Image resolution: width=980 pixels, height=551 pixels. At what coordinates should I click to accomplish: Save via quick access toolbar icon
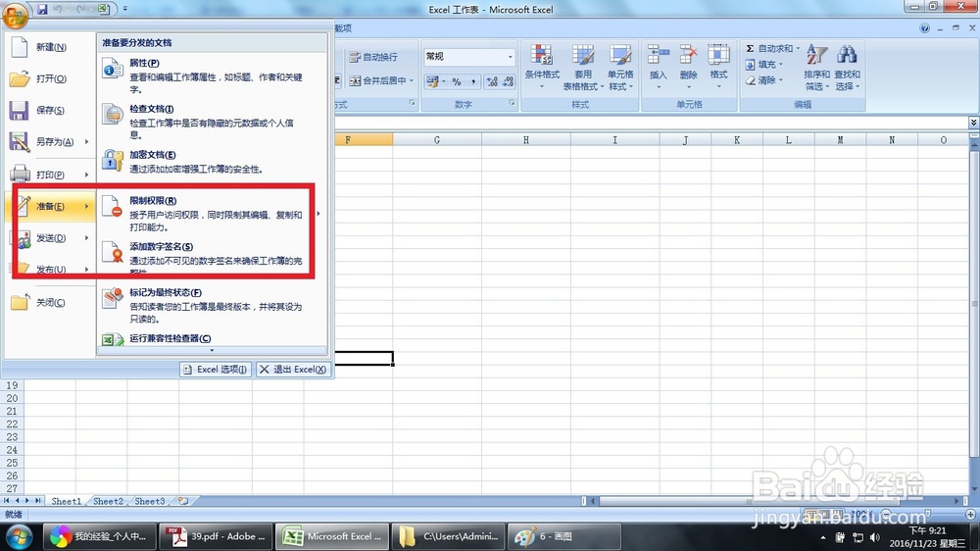pos(42,10)
